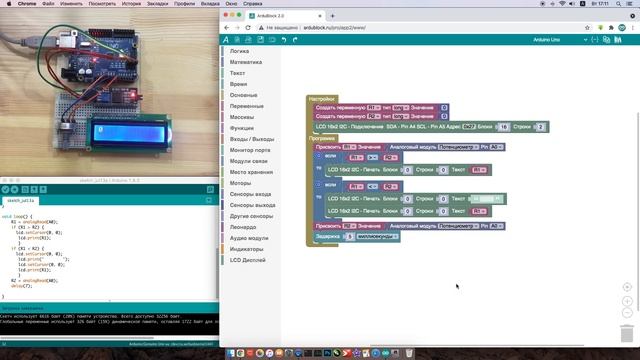The width and height of the screenshot is (640, 360).
Task: Open the Сенсоры выхода block category
Action: [252, 205]
